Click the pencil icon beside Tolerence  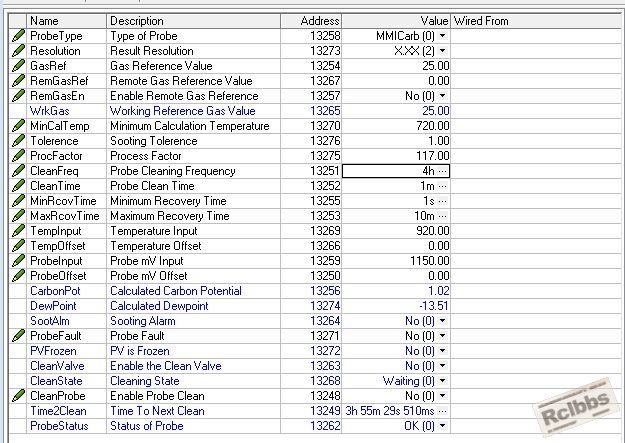18,141
